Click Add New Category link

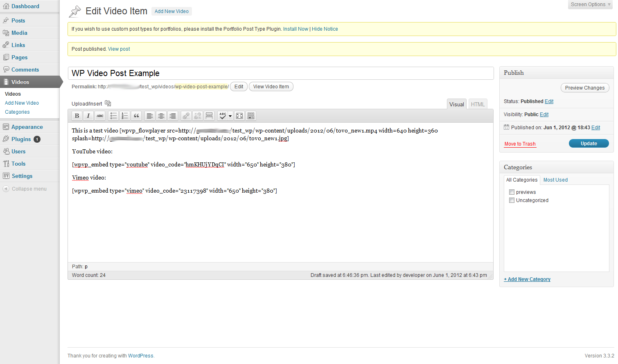pyautogui.click(x=527, y=279)
